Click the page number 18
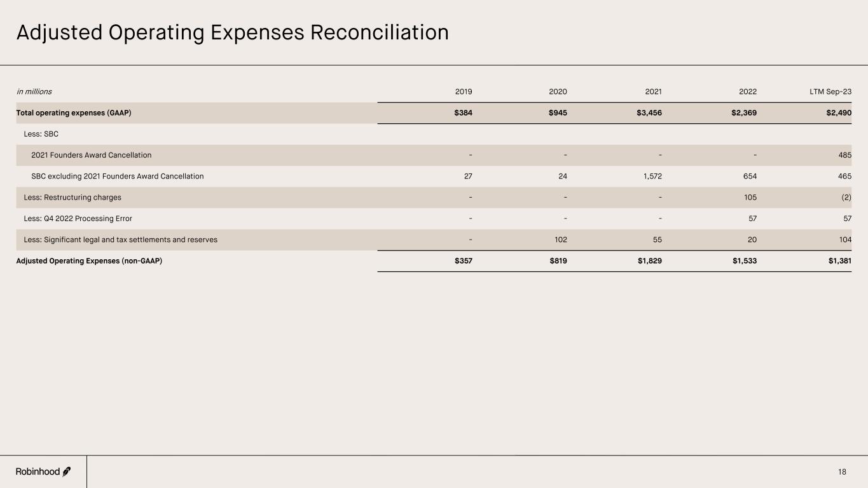This screenshot has width=868, height=488. pyautogui.click(x=842, y=471)
